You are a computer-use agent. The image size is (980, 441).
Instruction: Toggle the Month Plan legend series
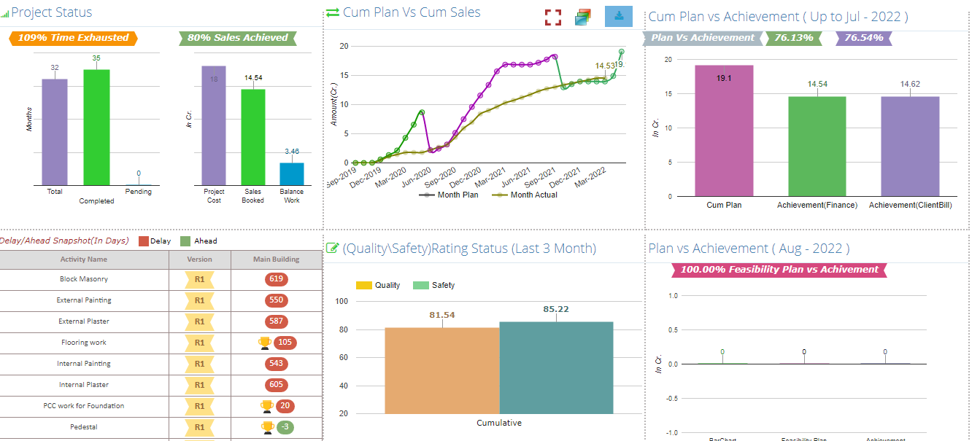pos(451,195)
